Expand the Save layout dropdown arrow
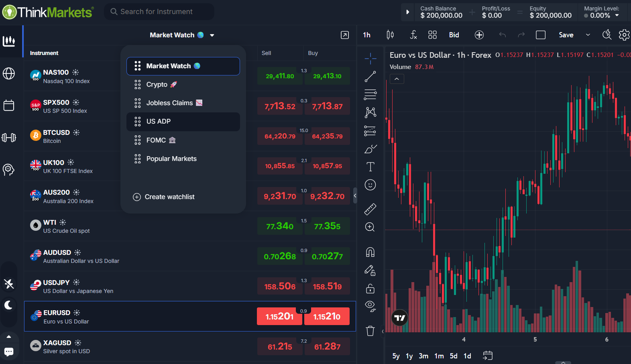This screenshot has height=364, width=631. pyautogui.click(x=588, y=35)
